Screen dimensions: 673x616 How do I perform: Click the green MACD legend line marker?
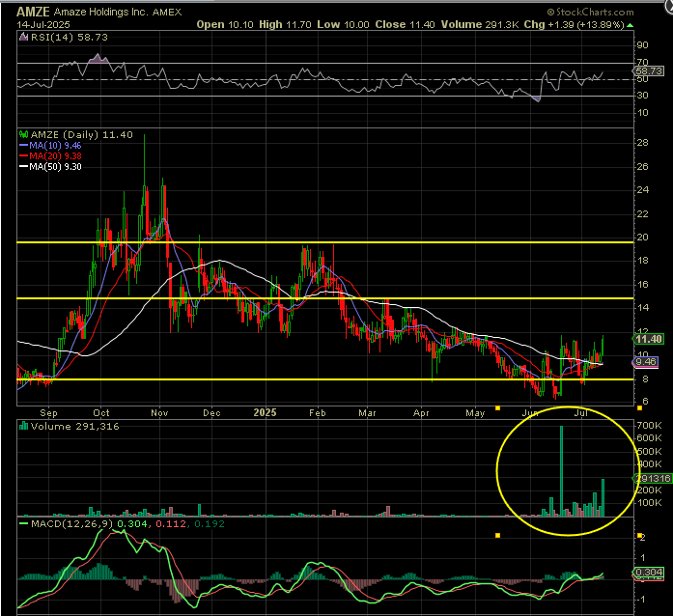click(24, 523)
